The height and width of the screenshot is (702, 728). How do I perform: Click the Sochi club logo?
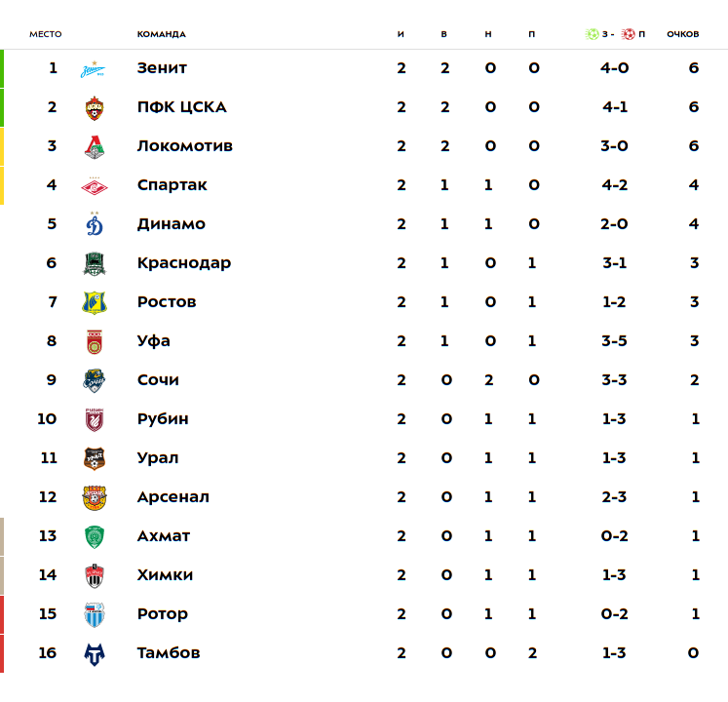pos(95,380)
